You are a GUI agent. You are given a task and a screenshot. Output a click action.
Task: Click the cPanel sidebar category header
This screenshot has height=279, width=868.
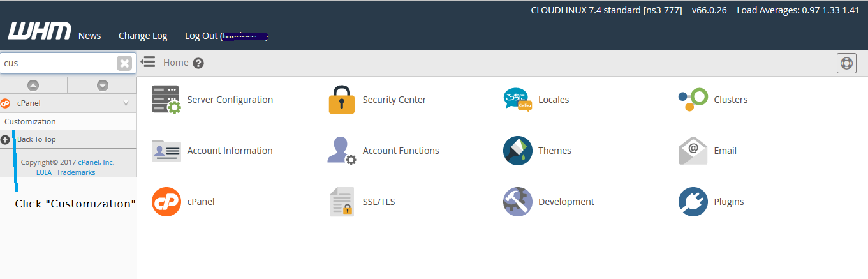(68, 103)
